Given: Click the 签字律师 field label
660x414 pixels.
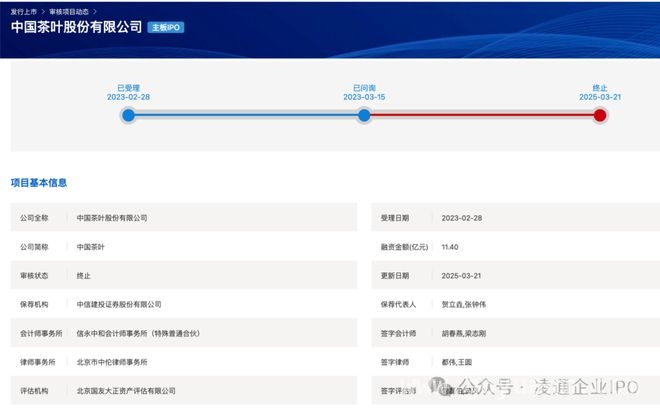Looking at the screenshot, I should [x=395, y=362].
